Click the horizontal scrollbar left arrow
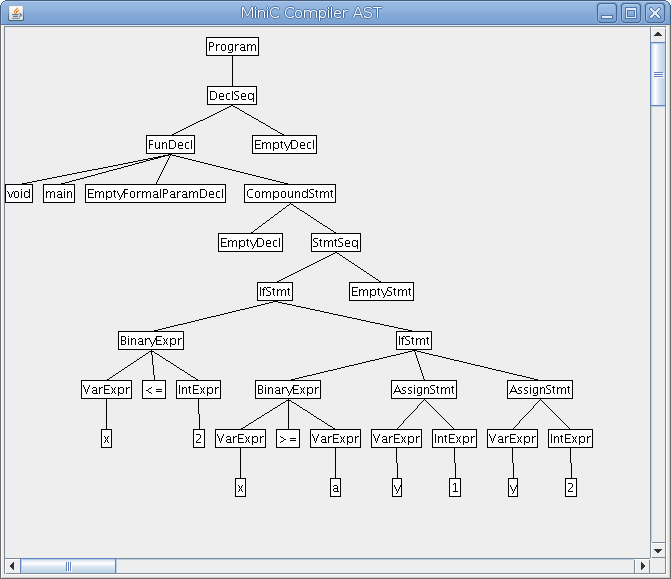Screen dimensions: 671x579 pos(12,566)
